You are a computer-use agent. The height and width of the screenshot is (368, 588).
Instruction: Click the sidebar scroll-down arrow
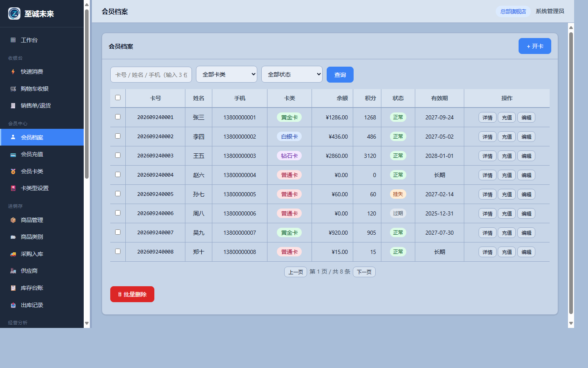[x=87, y=323]
